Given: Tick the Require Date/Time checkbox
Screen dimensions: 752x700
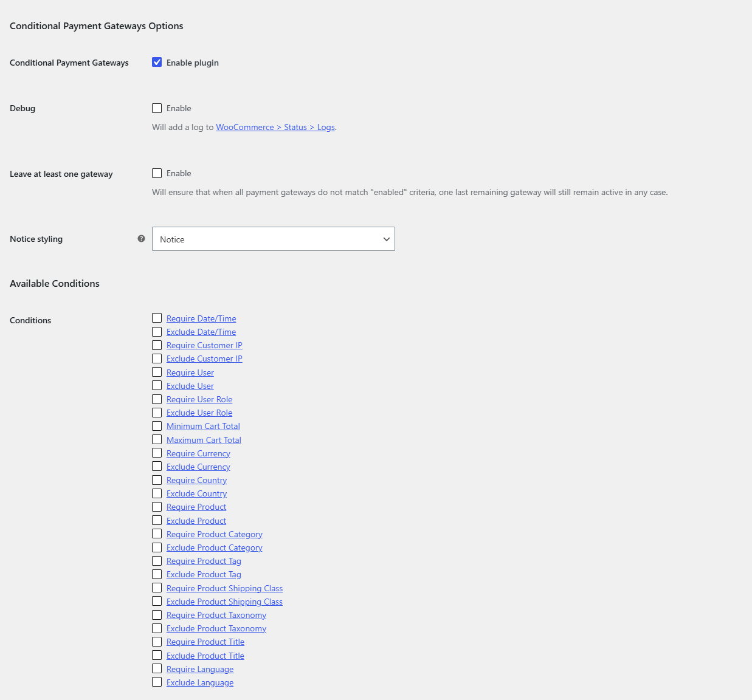Looking at the screenshot, I should [x=157, y=318].
